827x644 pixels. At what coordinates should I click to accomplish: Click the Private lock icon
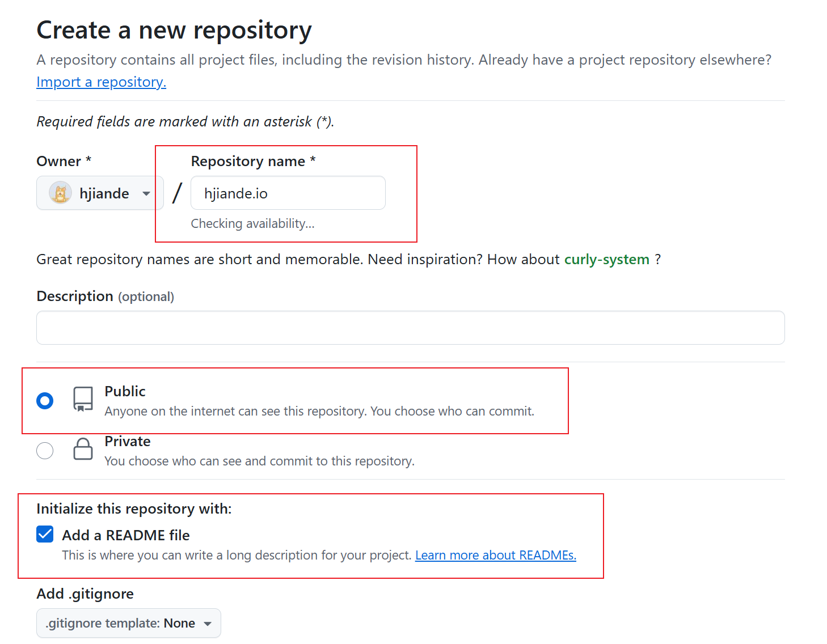(x=83, y=449)
